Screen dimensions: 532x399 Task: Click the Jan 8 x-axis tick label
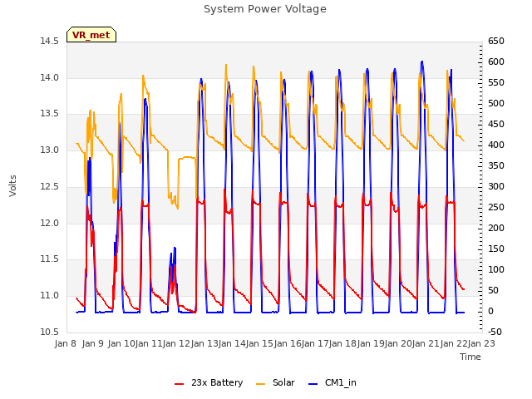[66, 343]
